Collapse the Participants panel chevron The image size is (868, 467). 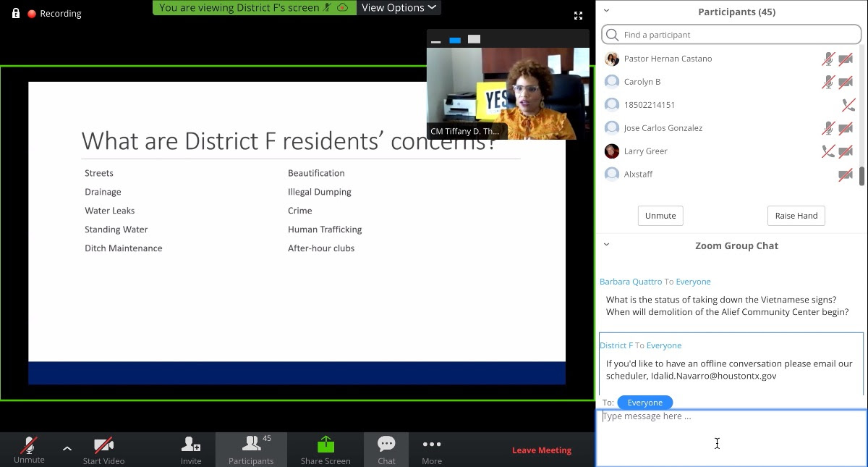(x=606, y=11)
